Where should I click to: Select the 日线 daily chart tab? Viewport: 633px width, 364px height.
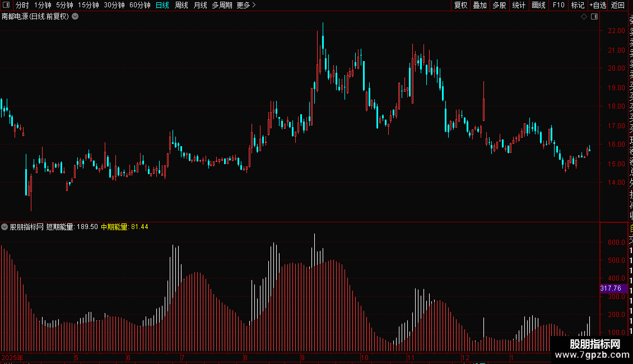pos(162,5)
